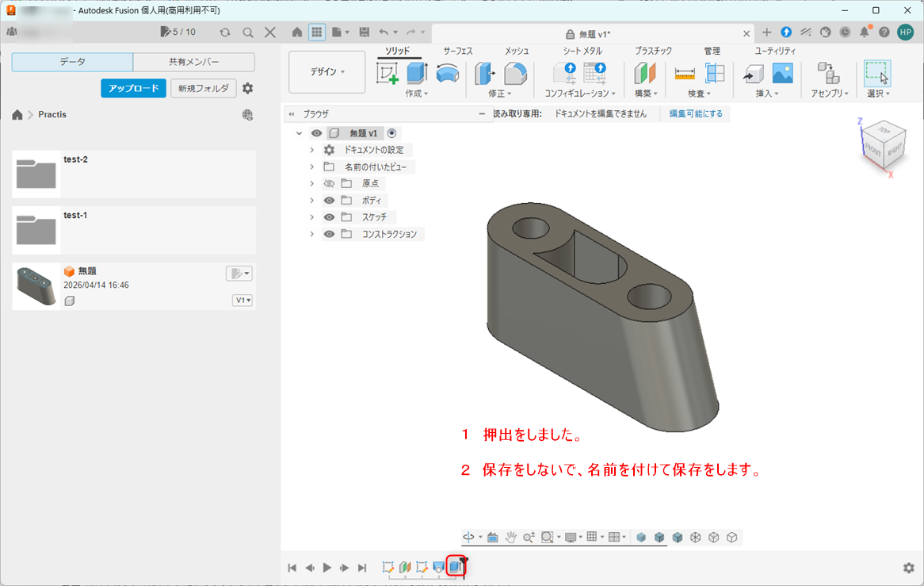The image size is (924, 586).
Task: Show the hidden 原点 folder
Action: point(330,183)
